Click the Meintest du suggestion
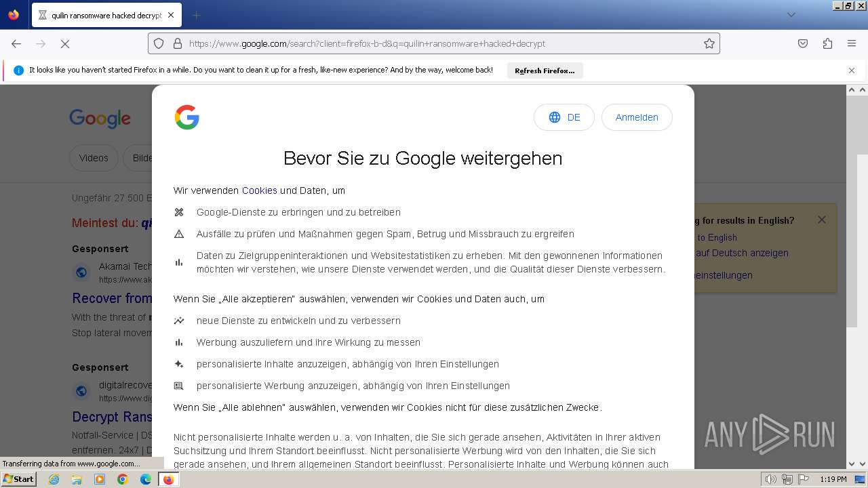Screen dimensions: 868x488 tap(112, 223)
